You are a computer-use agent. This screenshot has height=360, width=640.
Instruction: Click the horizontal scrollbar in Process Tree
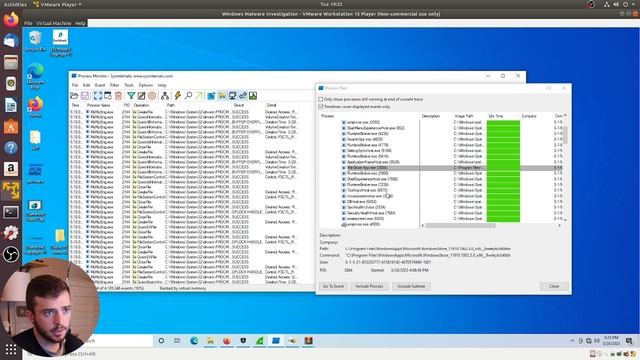point(461,225)
